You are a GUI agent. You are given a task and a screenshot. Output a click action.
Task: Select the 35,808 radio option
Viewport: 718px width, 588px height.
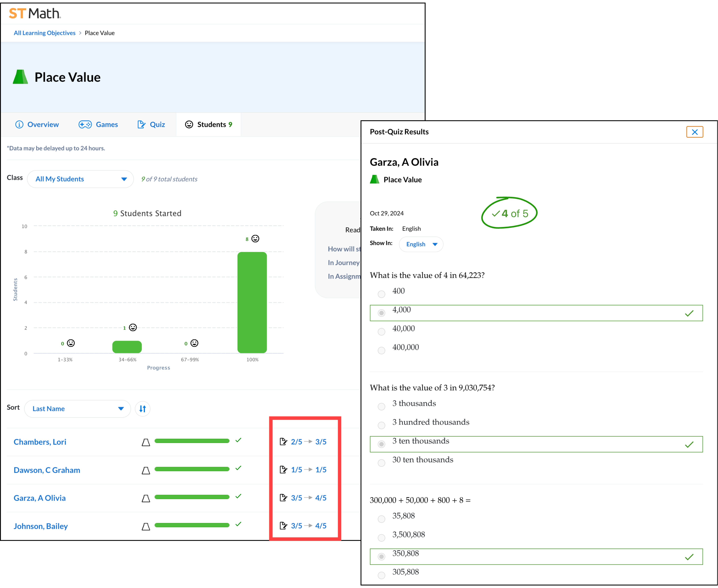point(381,519)
